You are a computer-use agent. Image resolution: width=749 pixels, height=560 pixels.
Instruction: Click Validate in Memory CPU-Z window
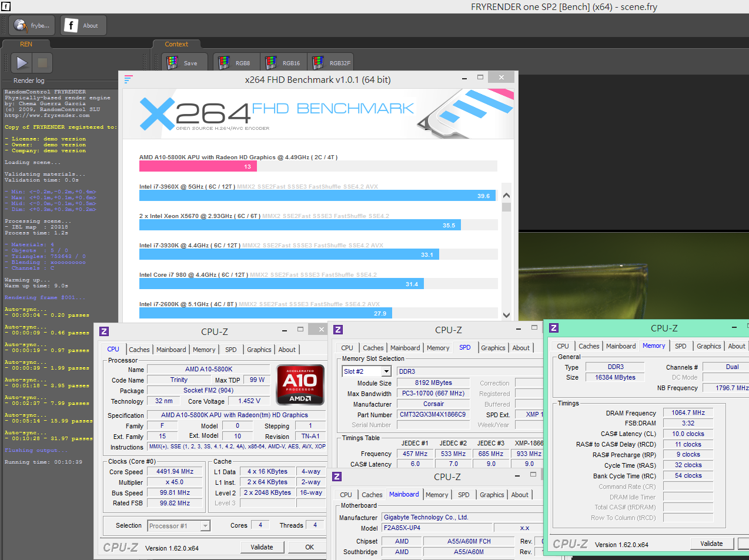(711, 544)
